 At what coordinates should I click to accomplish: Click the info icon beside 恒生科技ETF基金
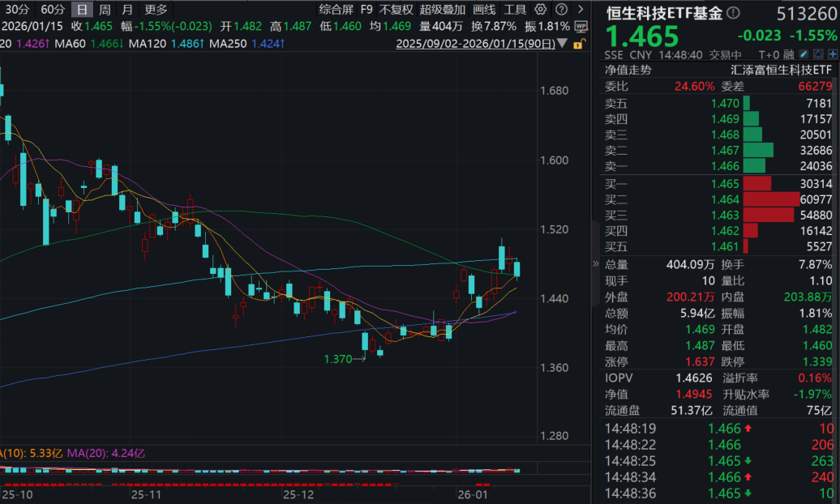coord(733,13)
